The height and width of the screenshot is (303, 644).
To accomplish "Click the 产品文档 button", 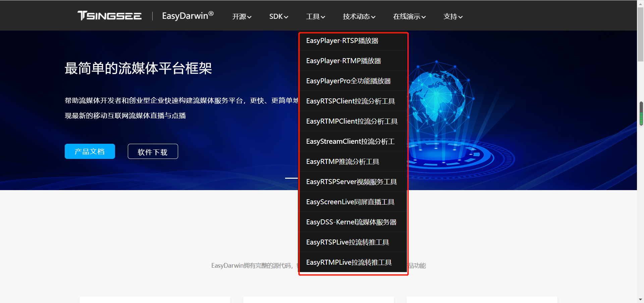I will 90,151.
